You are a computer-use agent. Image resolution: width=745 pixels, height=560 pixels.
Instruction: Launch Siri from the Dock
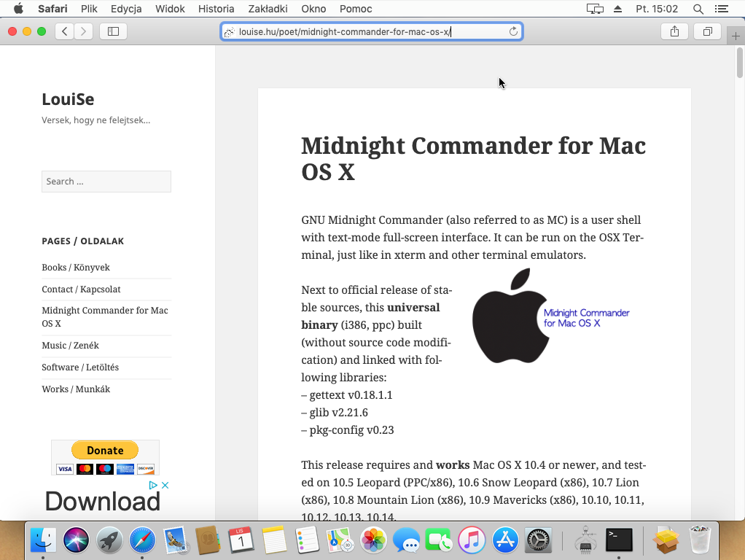point(76,540)
